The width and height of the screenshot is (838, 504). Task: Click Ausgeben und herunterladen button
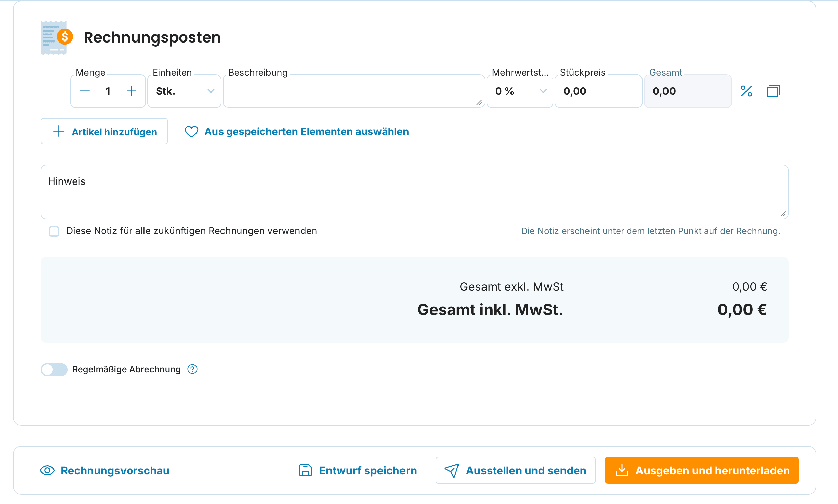pyautogui.click(x=701, y=470)
